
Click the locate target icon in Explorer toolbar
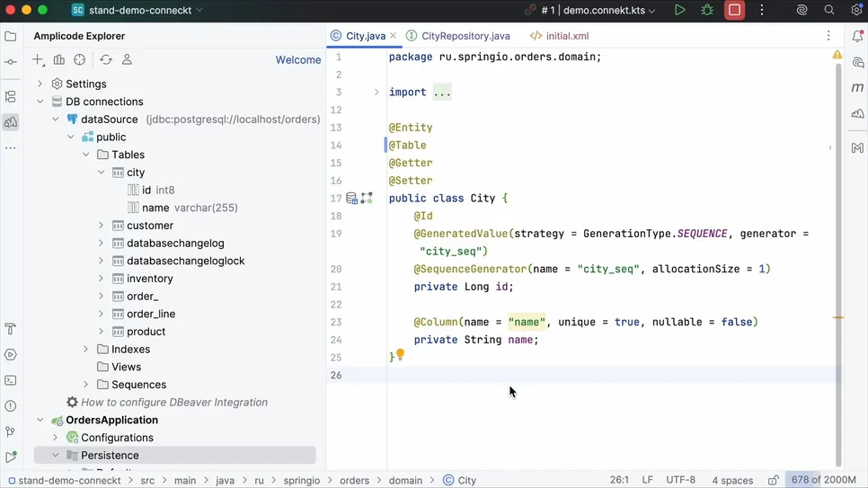80,60
